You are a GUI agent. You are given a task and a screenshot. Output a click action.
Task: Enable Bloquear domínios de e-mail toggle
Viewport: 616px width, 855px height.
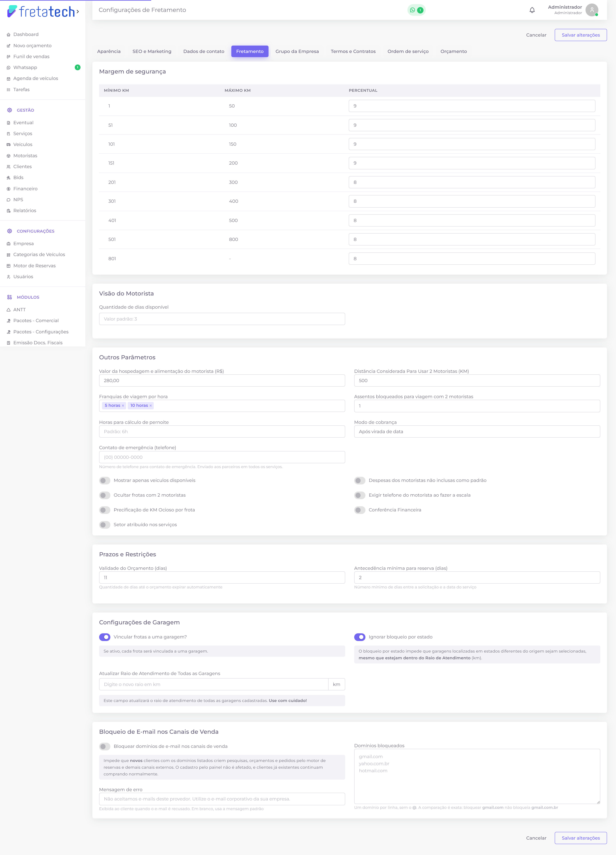click(105, 746)
